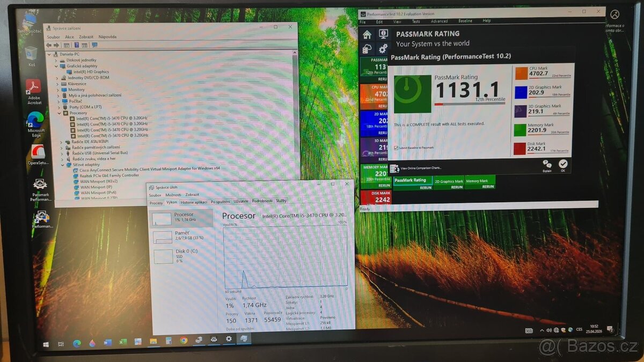Collapse the Síťové adaptéry node
Image resolution: width=644 pixels, height=362 pixels.
click(62, 165)
